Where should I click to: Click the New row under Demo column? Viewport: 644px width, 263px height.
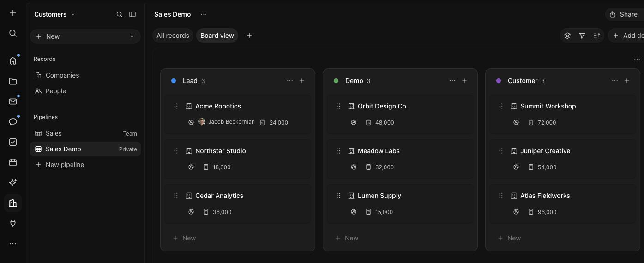(400, 238)
